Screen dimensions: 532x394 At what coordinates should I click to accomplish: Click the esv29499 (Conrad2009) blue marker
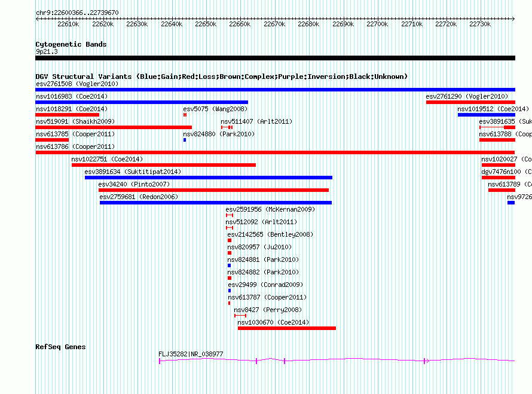pyautogui.click(x=230, y=291)
